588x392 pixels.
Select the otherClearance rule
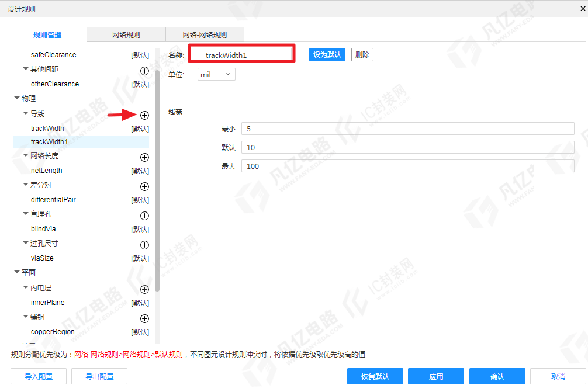point(55,84)
